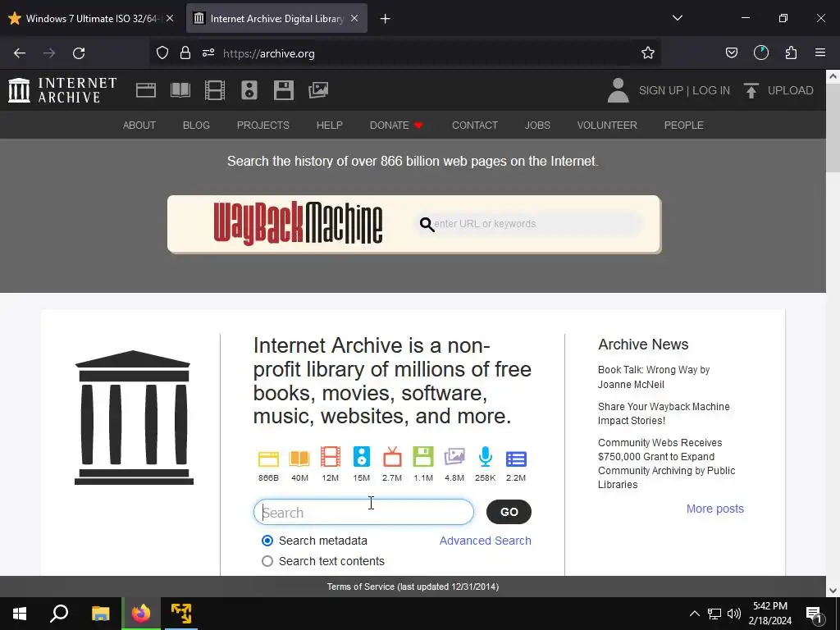Screen dimensions: 840x630
Task: Open a new tab with the plus button
Action: tap(385, 19)
